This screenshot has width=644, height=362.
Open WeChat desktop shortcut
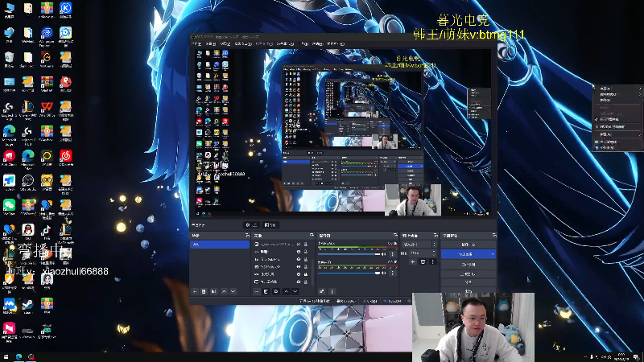pos(9,206)
